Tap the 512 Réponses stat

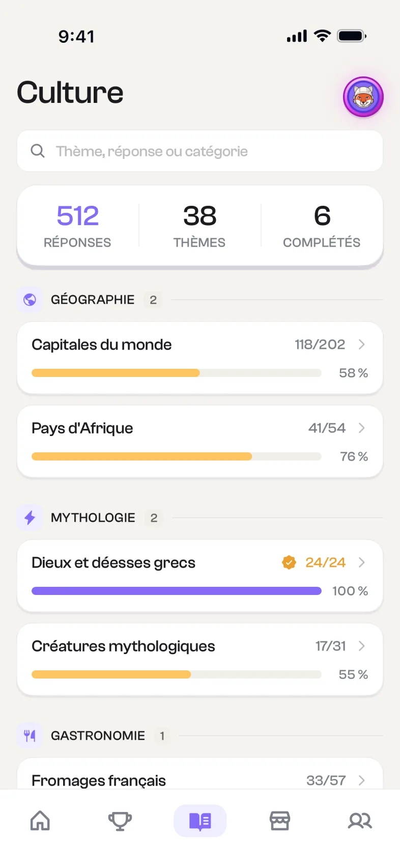[x=77, y=226]
